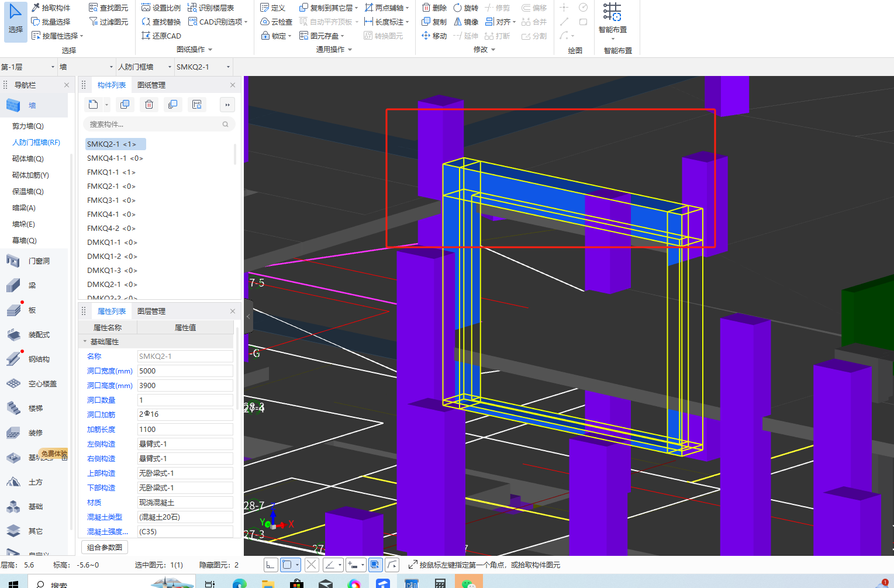Click 设置比例 set scale
The height and width of the screenshot is (588, 894).
(x=161, y=8)
